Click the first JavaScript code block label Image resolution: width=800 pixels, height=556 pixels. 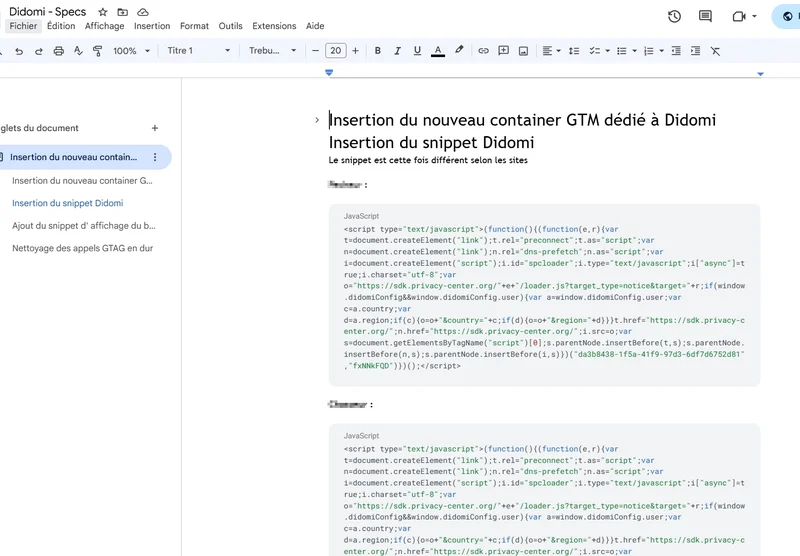click(361, 216)
